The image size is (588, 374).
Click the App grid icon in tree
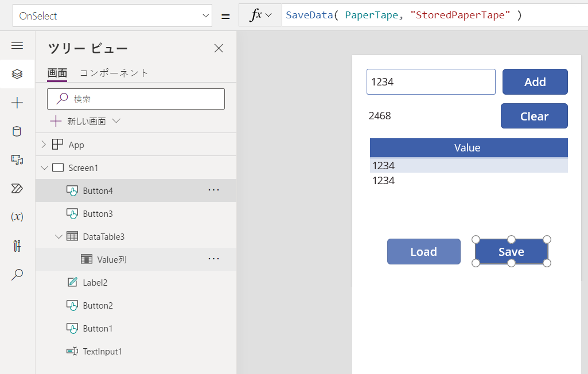click(x=57, y=145)
